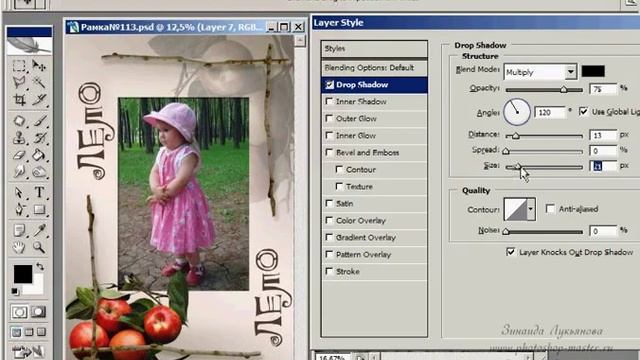
Task: Select the Polygonal Lasso tool
Action: [x=19, y=82]
